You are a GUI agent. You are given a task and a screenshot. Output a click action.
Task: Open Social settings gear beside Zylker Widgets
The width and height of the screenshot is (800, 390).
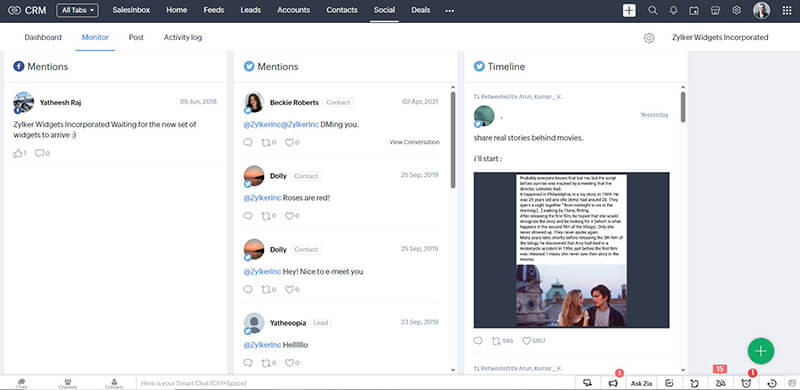[x=649, y=38]
